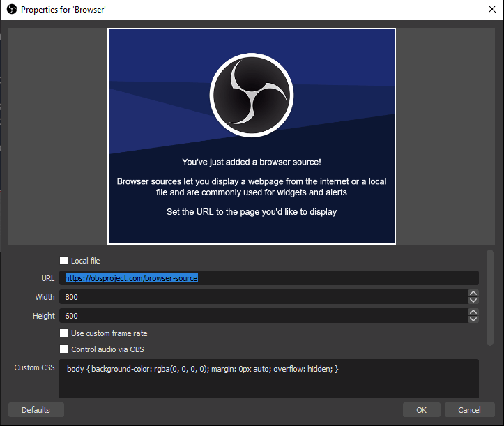Decrement Height with the down arrow

click(x=473, y=319)
